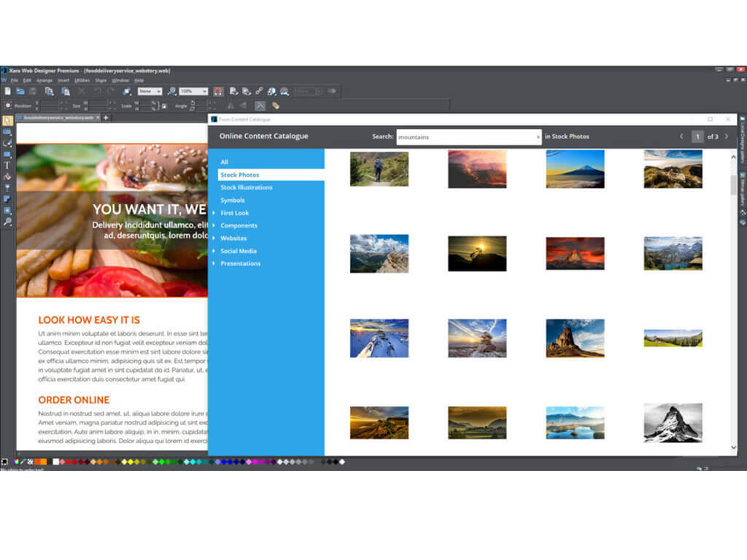Go to next page of search results

(x=726, y=136)
